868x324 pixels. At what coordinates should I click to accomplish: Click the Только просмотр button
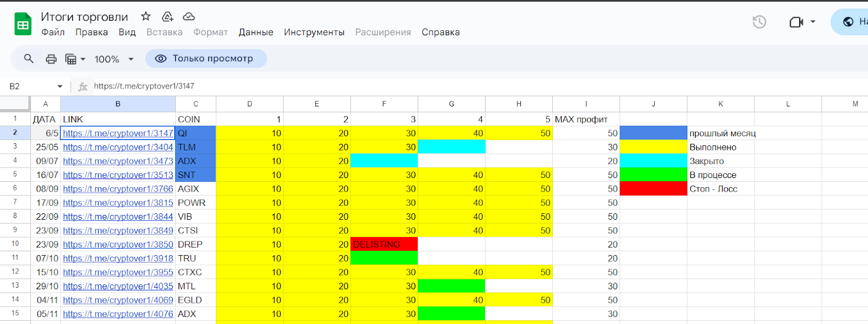click(206, 59)
